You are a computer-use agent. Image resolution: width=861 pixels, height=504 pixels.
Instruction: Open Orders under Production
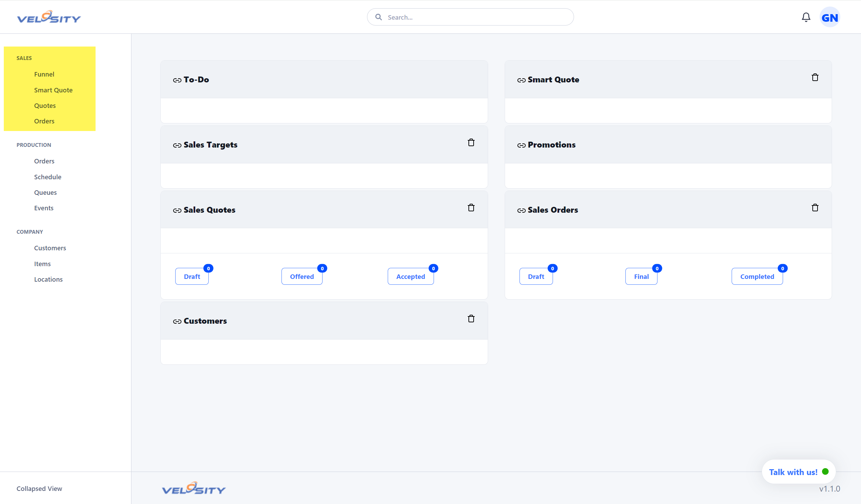click(x=44, y=161)
